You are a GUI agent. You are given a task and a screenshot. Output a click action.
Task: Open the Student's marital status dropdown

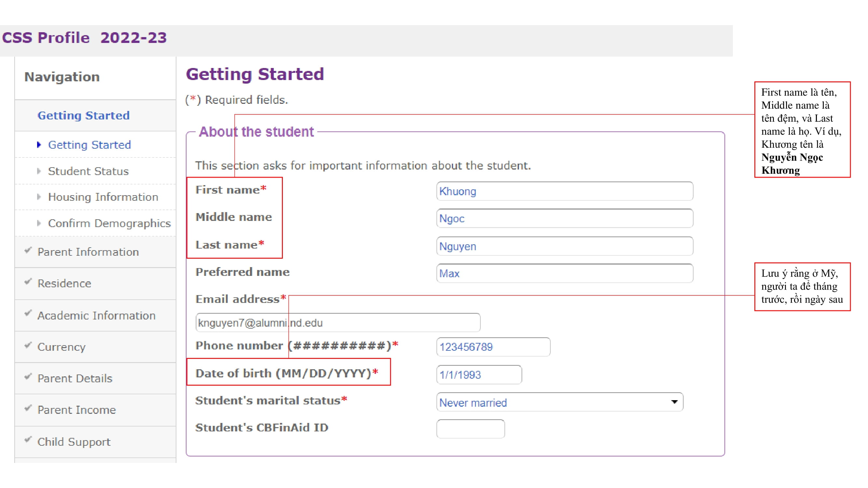point(673,402)
